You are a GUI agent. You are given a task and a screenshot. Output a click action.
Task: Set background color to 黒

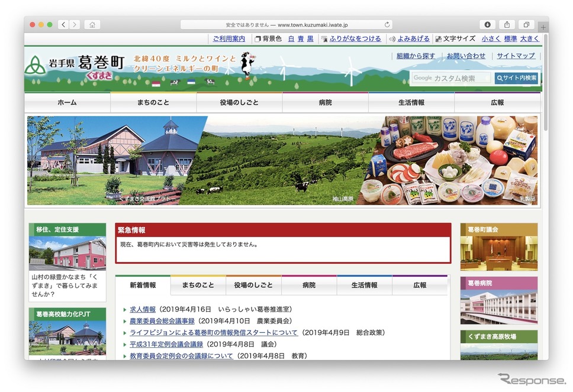point(310,38)
